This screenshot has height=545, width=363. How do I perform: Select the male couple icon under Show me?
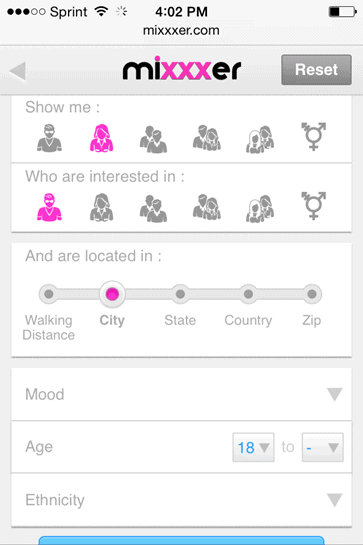point(153,139)
